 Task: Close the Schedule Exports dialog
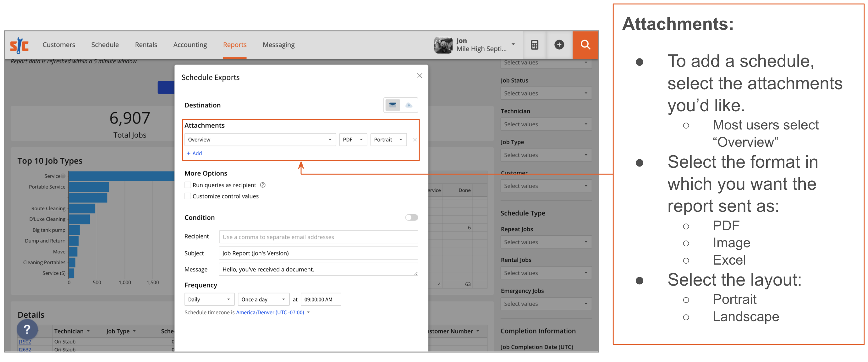[x=420, y=75]
